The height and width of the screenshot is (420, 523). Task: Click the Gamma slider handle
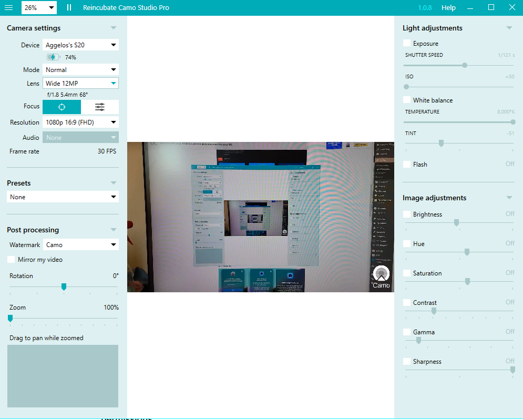[x=418, y=340]
